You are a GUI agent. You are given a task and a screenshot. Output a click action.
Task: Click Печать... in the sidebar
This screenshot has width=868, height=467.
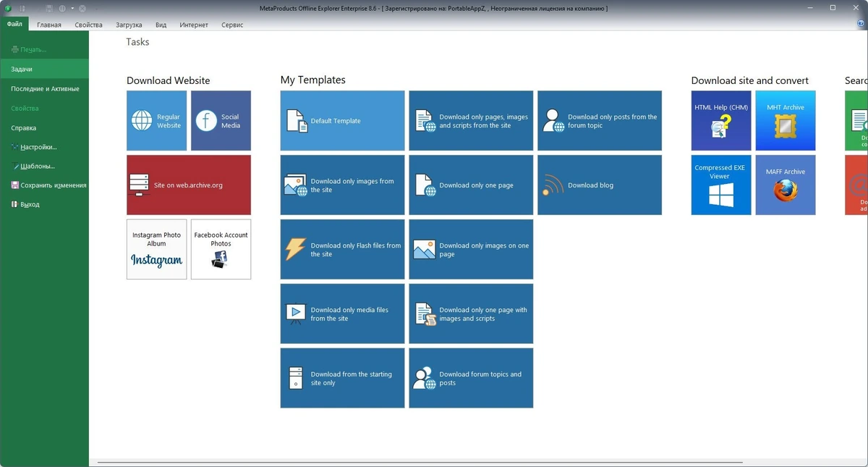point(44,50)
